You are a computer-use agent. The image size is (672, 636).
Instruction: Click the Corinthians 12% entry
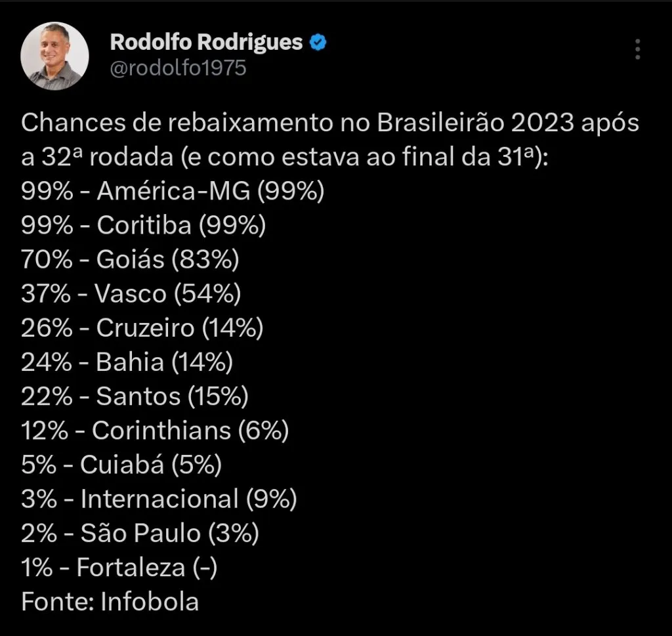(155, 430)
